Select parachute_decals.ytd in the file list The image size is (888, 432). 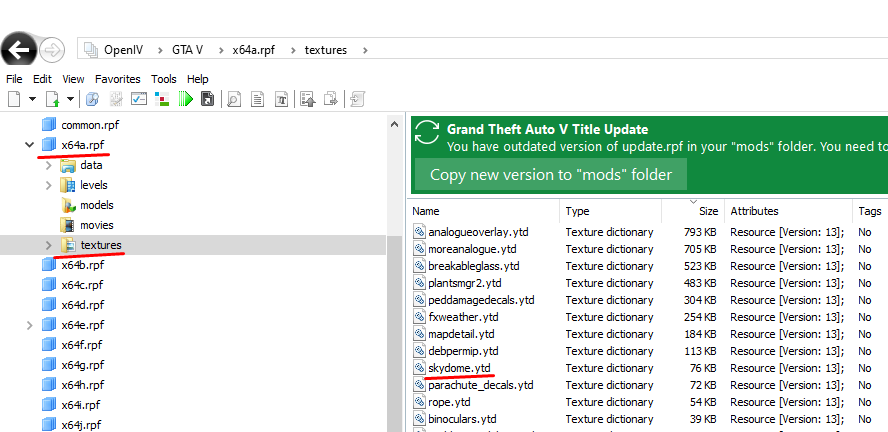481,385
